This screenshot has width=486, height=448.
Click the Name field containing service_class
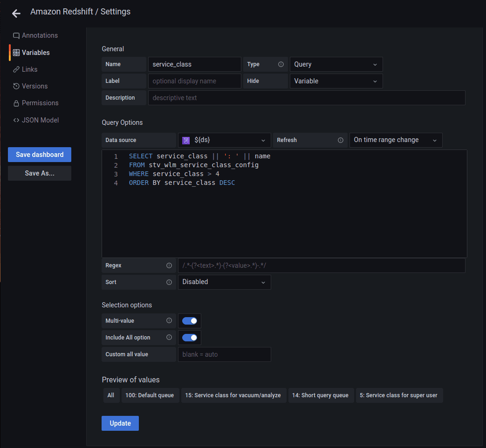(195, 64)
